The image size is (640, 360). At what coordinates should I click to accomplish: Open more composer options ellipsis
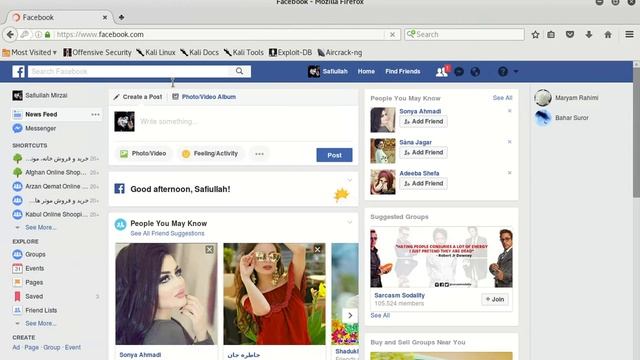[x=259, y=154]
